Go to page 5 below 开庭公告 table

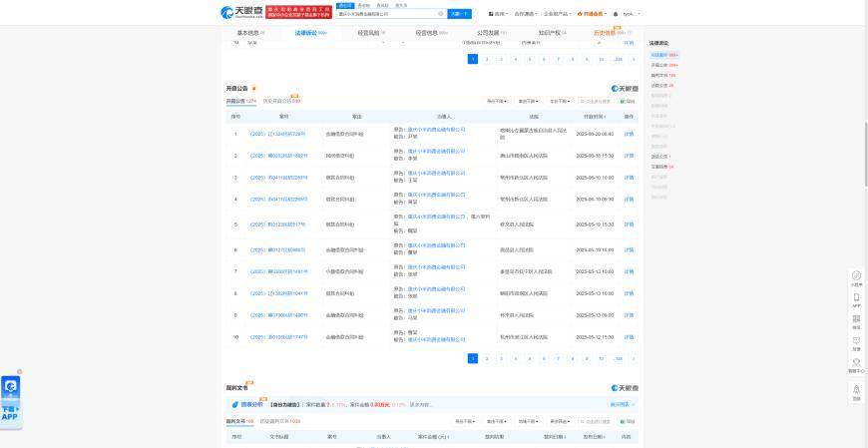coord(530,358)
